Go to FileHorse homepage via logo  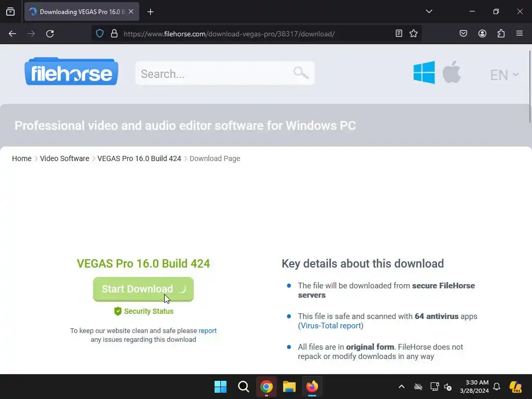click(x=71, y=71)
